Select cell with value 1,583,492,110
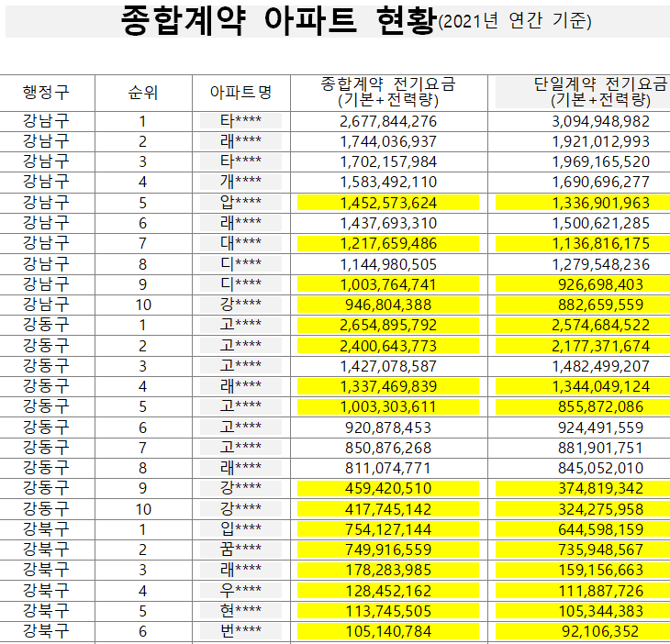 388,182
